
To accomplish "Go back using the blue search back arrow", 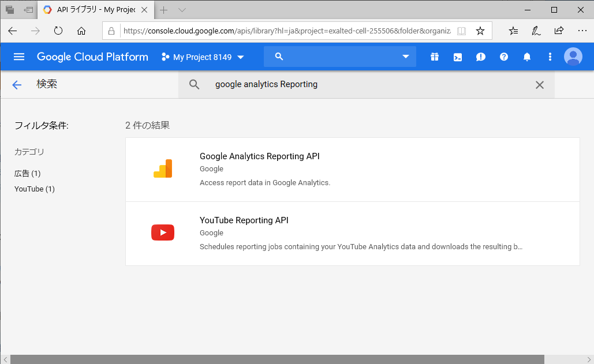I will coord(16,84).
